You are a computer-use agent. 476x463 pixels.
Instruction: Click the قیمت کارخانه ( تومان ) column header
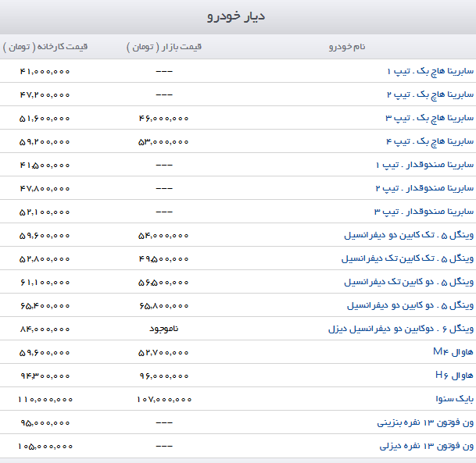(45, 47)
